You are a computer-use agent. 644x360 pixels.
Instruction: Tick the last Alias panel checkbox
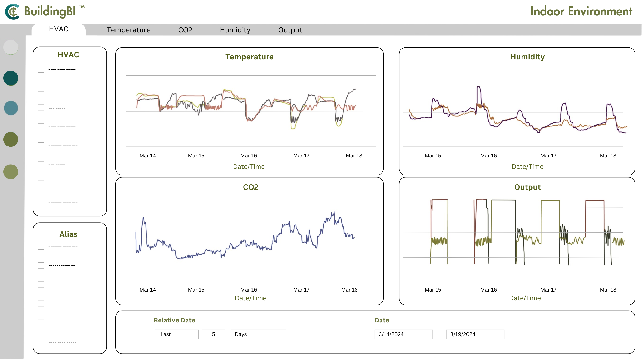click(41, 342)
